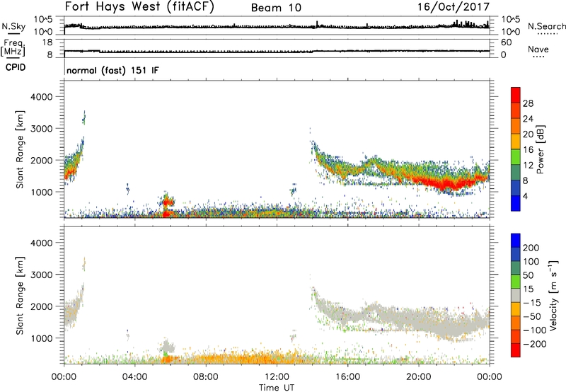Click the 'Nave' legend label
Viewport: 566px width, 392px height.
538,50
